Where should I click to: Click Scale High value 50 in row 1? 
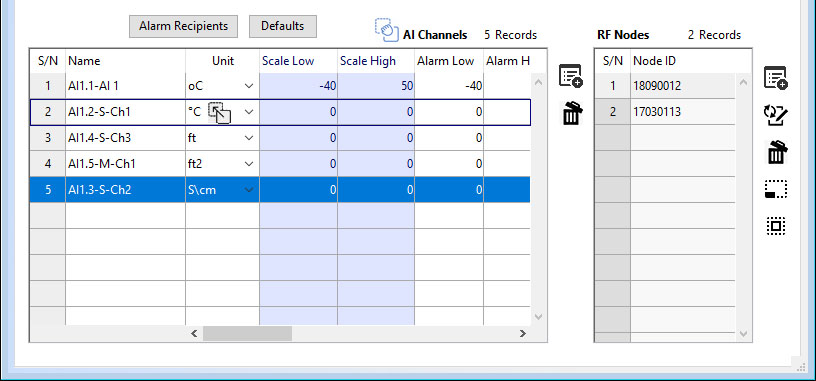tap(376, 86)
